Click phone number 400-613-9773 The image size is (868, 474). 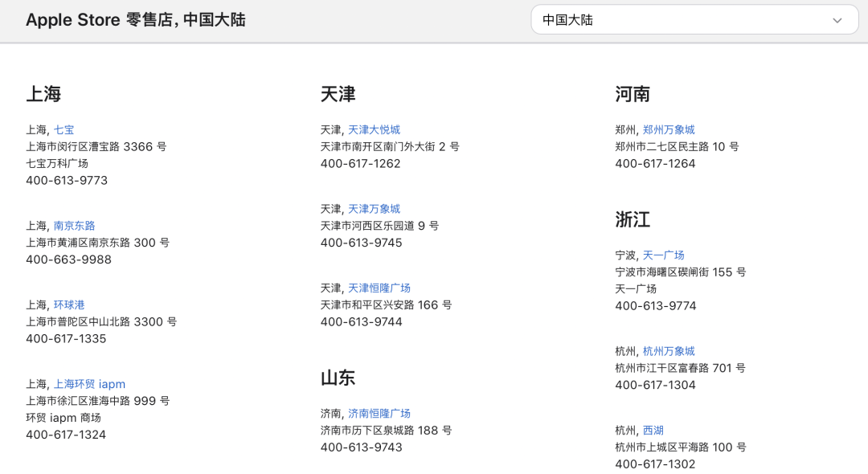[x=67, y=180]
